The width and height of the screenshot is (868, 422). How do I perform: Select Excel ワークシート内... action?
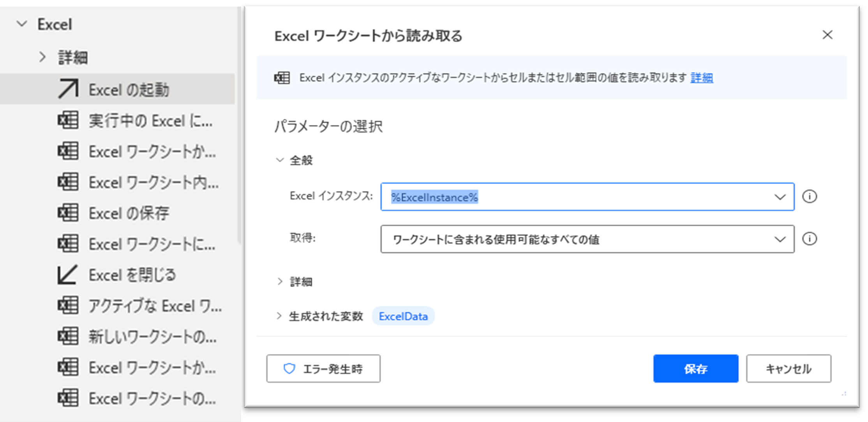click(x=153, y=183)
